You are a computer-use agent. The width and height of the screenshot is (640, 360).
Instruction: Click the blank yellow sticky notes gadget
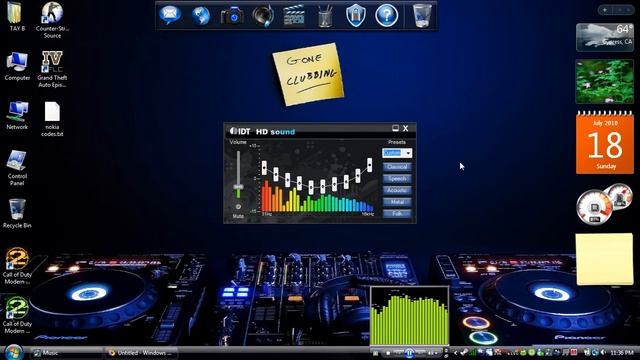(x=604, y=259)
